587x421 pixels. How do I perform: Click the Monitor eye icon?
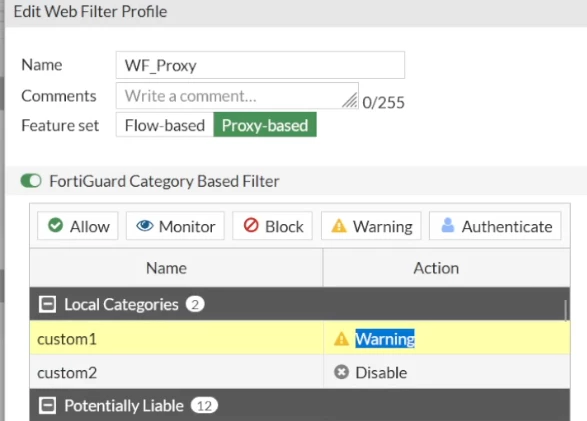click(145, 226)
